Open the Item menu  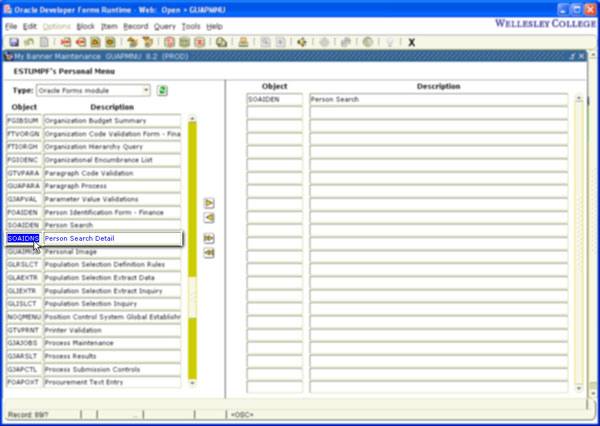[109, 26]
